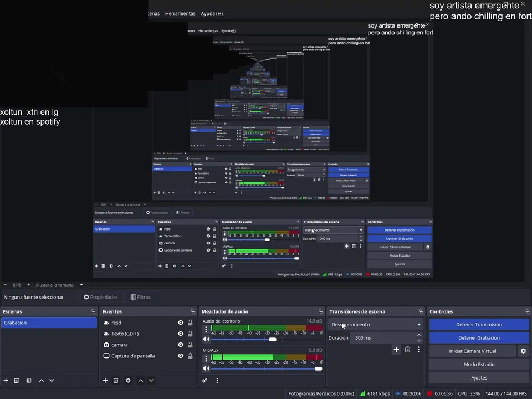Screen dimensions: 532x399
Task: Click Fotogramas Perdidos 0 (0.0%) status
Action: click(x=321, y=393)
